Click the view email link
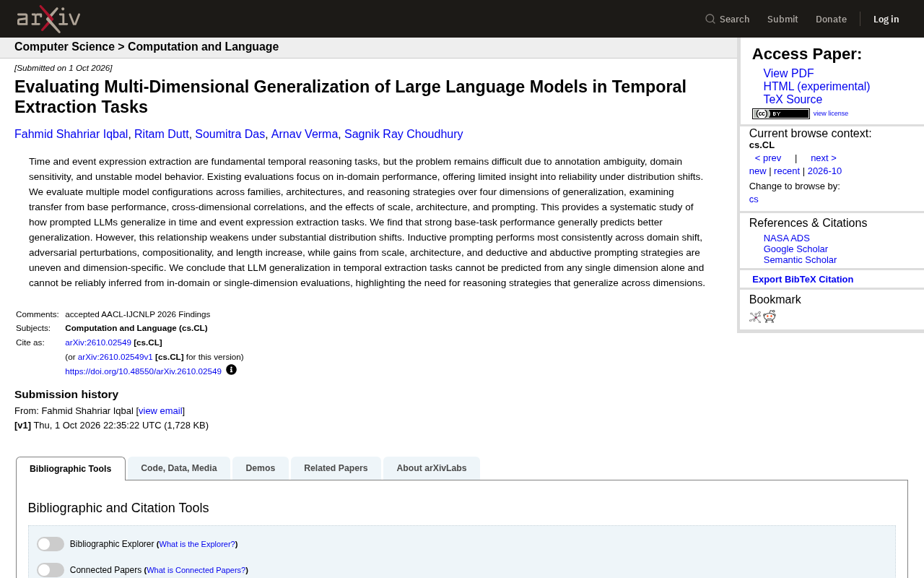The height and width of the screenshot is (578, 924). 160,411
